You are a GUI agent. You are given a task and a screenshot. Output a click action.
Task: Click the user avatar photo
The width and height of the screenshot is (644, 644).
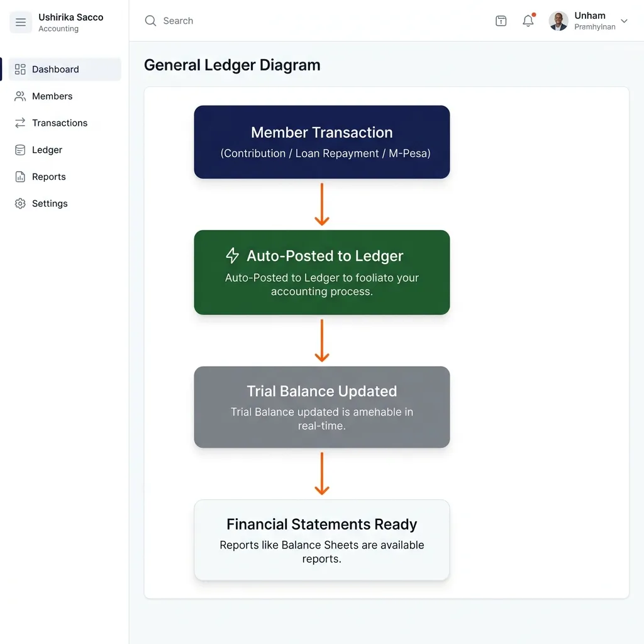(x=558, y=21)
